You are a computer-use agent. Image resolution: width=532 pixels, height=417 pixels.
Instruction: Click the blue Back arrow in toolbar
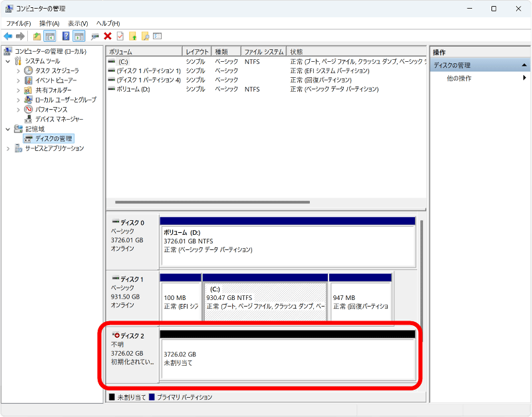(8, 36)
